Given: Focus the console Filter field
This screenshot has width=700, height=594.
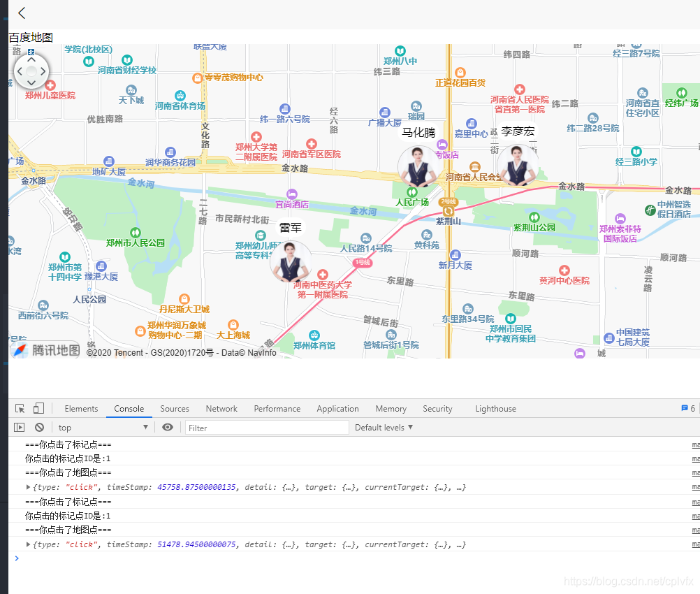Looking at the screenshot, I should (x=267, y=428).
